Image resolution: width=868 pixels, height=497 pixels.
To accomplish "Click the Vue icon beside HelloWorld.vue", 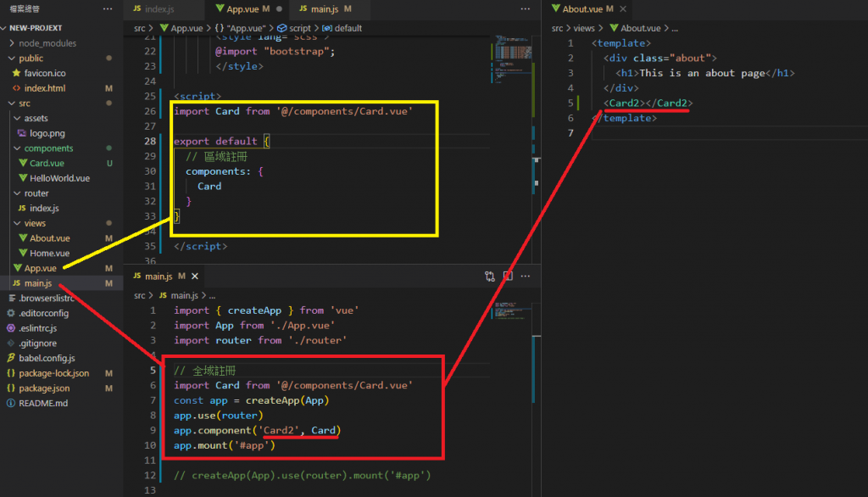I will tap(23, 178).
